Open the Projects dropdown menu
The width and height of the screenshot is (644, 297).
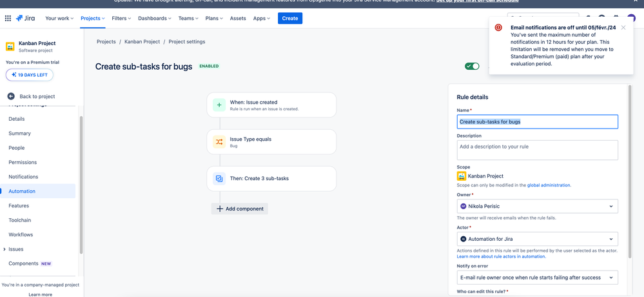point(93,18)
